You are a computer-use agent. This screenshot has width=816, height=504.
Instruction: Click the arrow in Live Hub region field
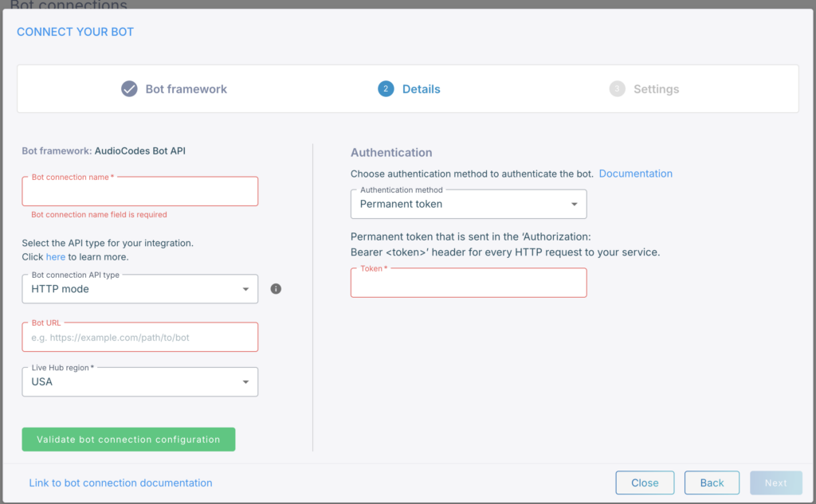(x=245, y=382)
